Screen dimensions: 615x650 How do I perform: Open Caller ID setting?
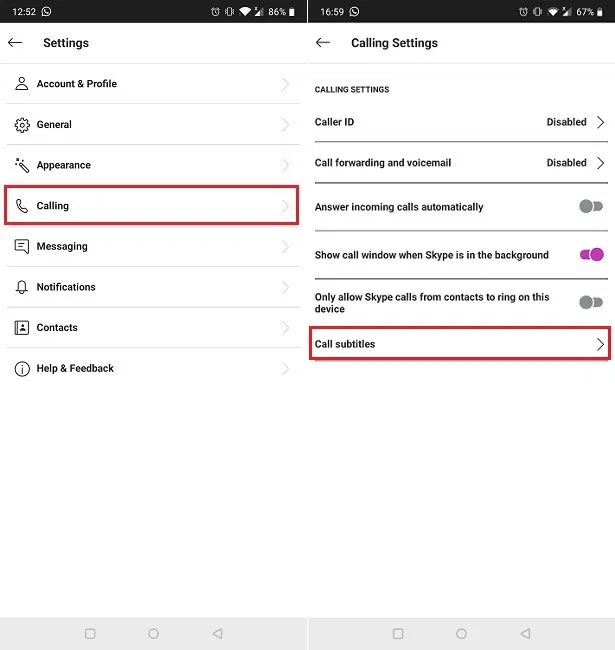(461, 122)
